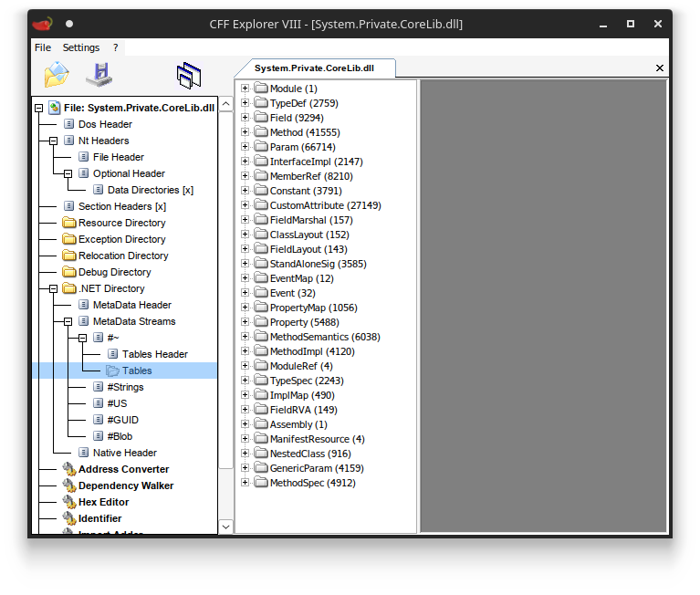
Task: Click the Method (41555) folder icon
Action: click(261, 132)
